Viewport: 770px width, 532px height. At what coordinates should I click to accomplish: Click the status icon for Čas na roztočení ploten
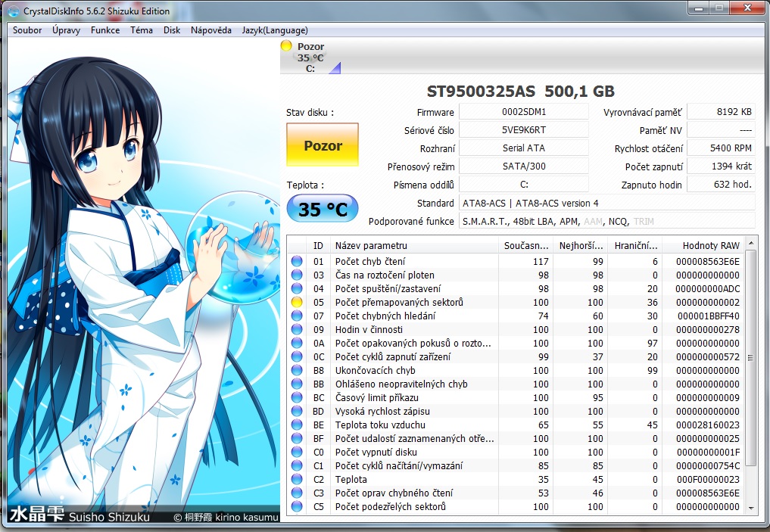297,275
